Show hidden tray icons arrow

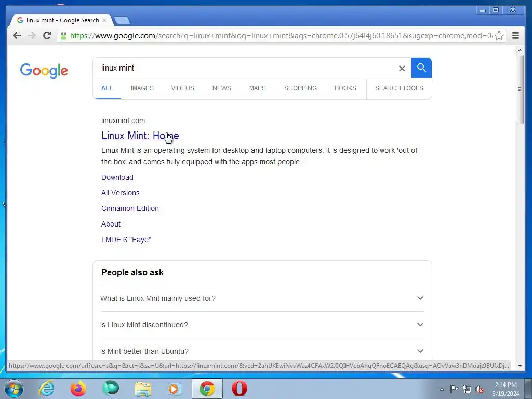[442, 389]
